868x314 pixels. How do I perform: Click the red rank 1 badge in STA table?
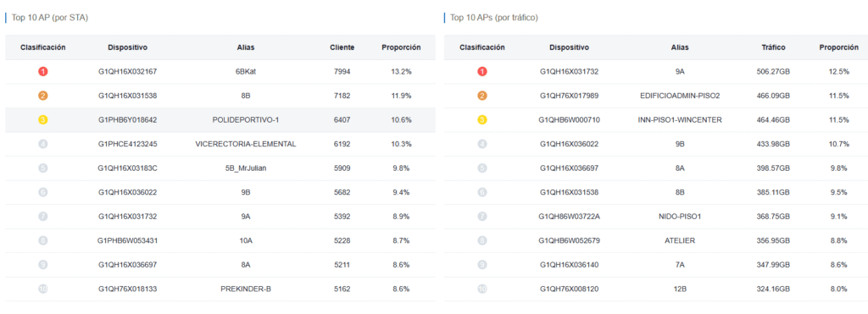pyautogui.click(x=43, y=71)
